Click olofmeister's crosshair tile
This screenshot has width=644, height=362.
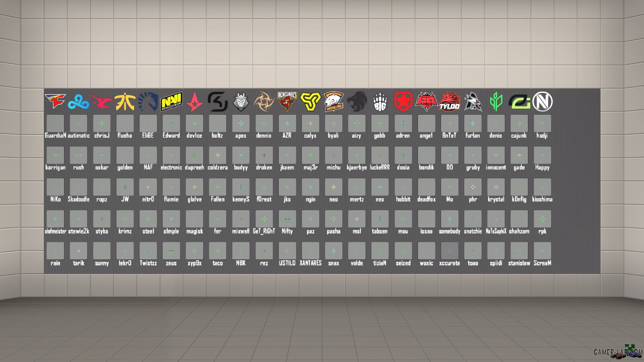(x=55, y=219)
